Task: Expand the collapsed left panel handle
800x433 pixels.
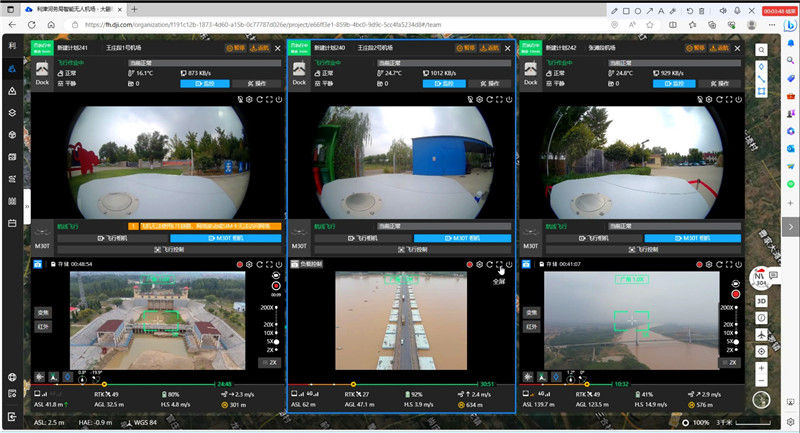Action: click(x=27, y=206)
